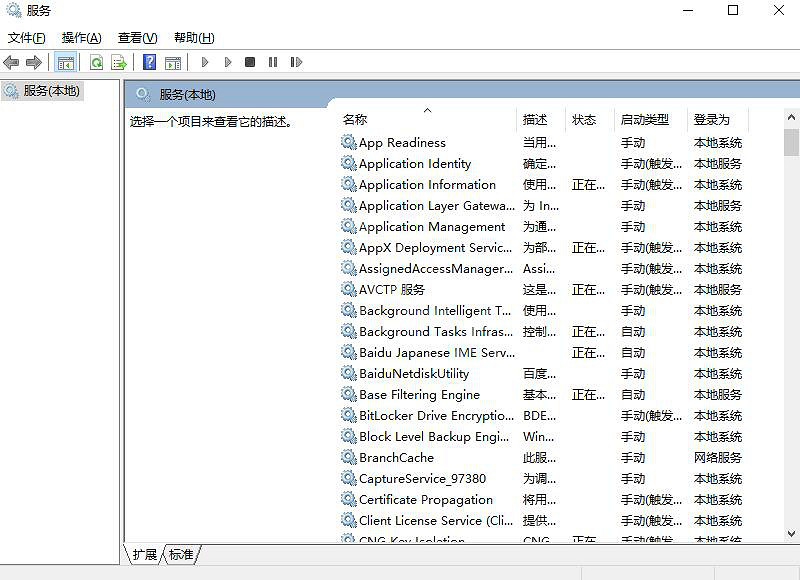The height and width of the screenshot is (580, 800).
Task: Sort by the 状态 column header
Action: pos(584,119)
